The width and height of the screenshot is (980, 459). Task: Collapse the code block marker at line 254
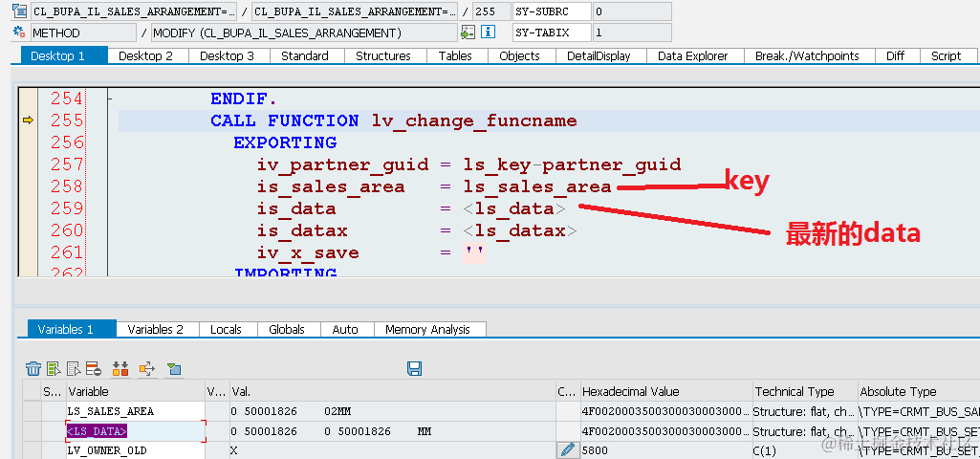[x=110, y=98]
